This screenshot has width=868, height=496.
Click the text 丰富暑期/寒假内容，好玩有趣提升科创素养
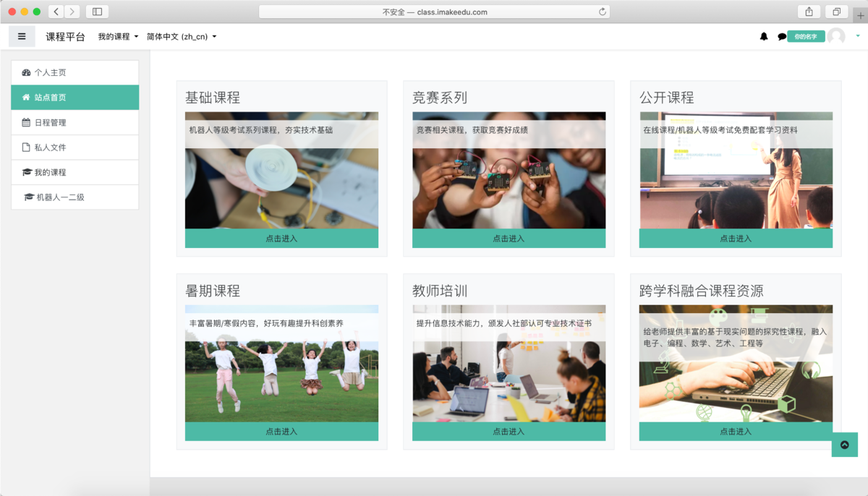tap(266, 323)
